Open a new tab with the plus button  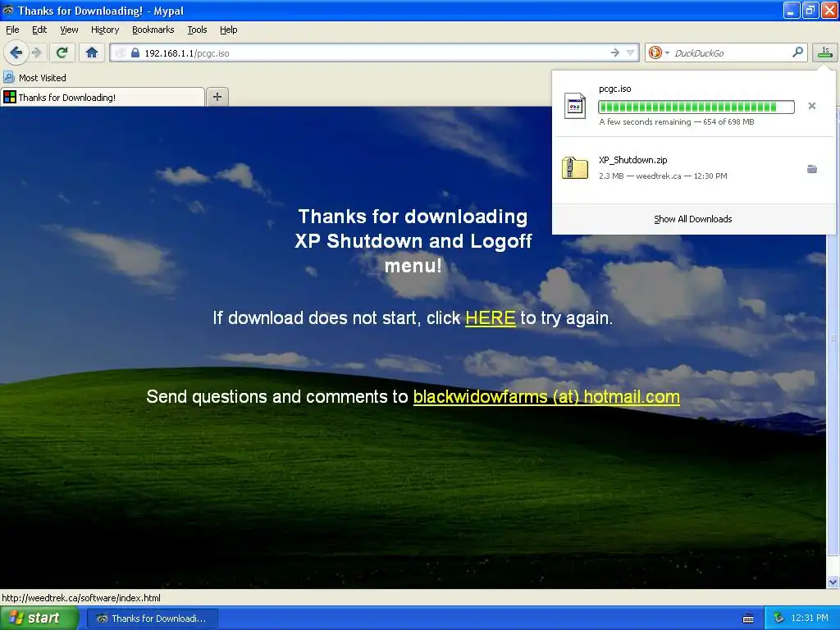[x=217, y=97]
